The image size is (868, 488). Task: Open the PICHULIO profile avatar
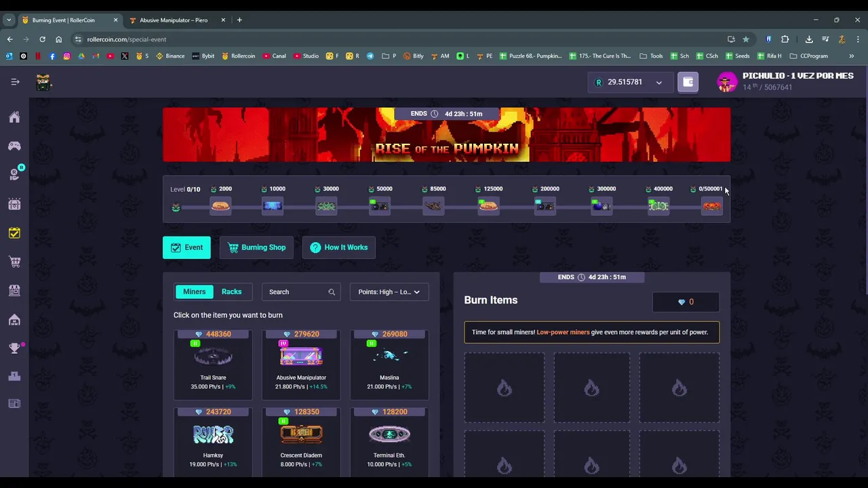tap(727, 82)
